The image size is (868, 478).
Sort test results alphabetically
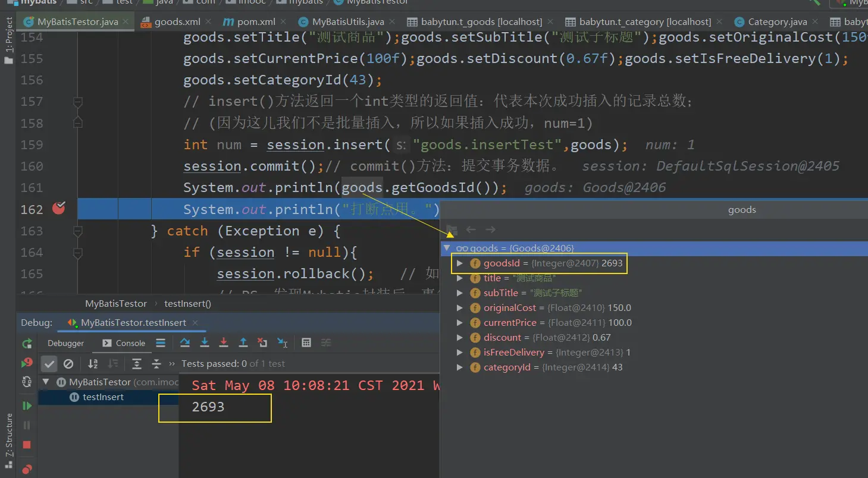93,363
